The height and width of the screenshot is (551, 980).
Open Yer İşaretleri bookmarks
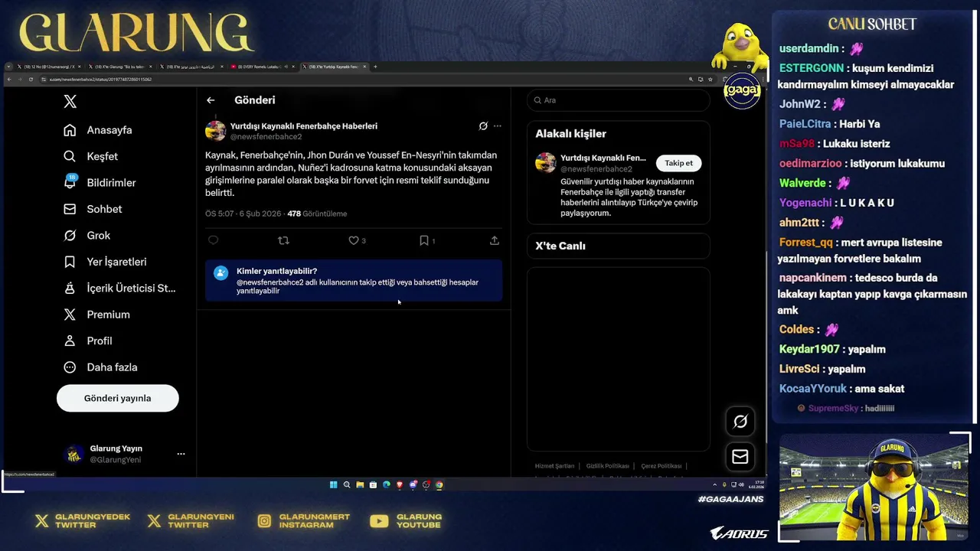point(105,262)
